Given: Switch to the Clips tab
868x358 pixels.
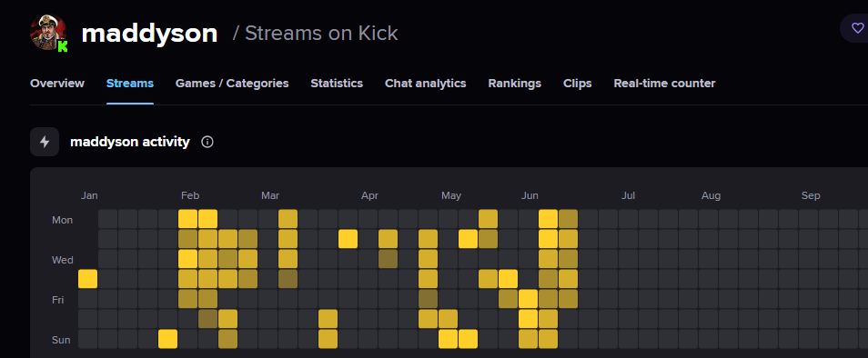Looking at the screenshot, I should (578, 84).
